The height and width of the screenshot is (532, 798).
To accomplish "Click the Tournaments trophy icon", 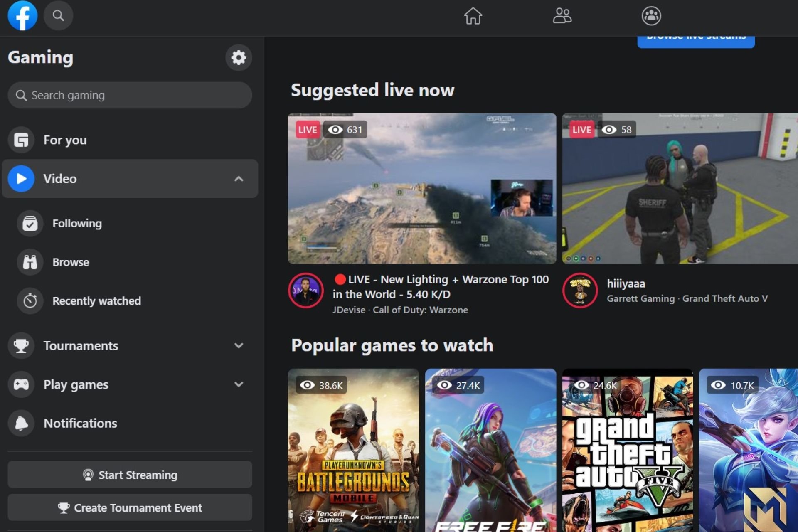I will click(x=21, y=346).
